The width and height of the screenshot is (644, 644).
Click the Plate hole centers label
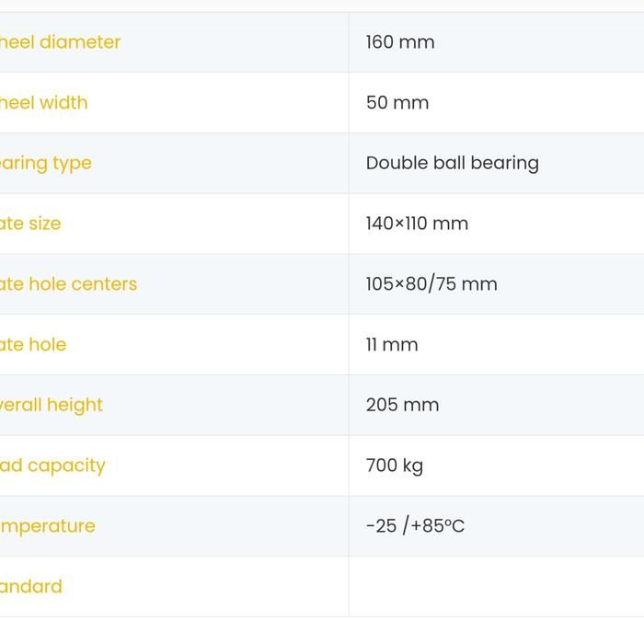point(68,284)
